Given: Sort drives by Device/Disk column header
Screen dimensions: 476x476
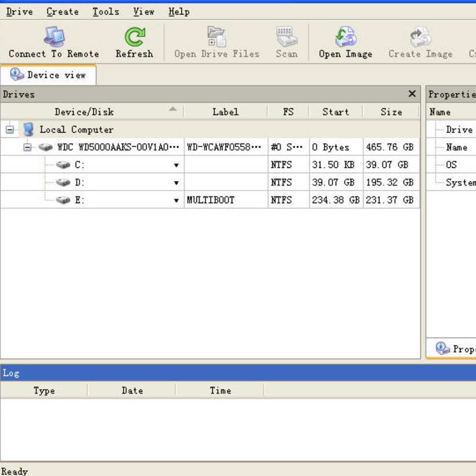Looking at the screenshot, I should point(84,112).
